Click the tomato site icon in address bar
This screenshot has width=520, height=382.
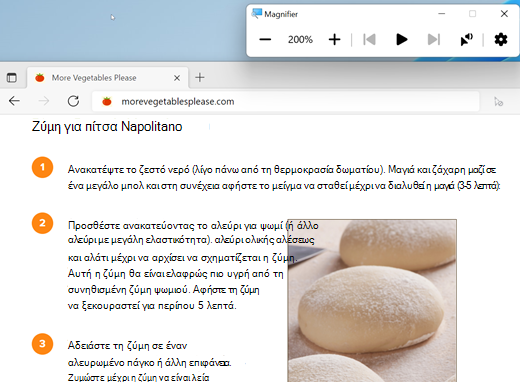(107, 101)
